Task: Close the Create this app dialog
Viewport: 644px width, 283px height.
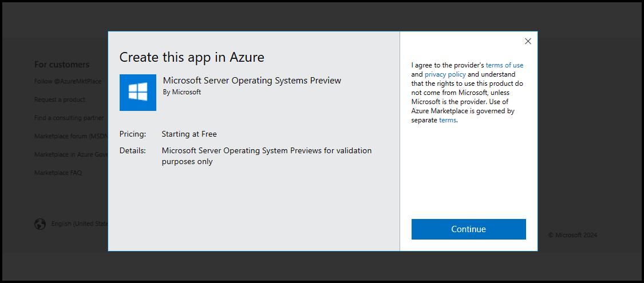Action: [x=528, y=41]
